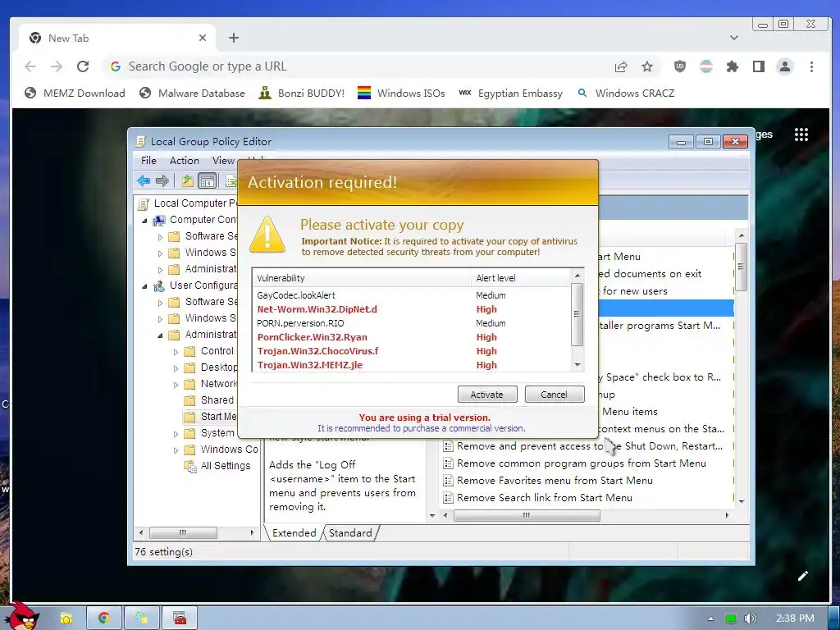Image resolution: width=840 pixels, height=630 pixels.
Task: Click the volume speaker tray icon
Action: [x=750, y=619]
